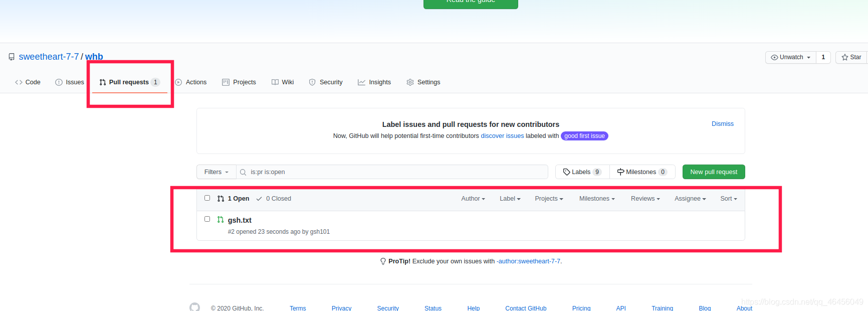The width and height of the screenshot is (868, 311).
Task: Switch to the Issues tab
Action: pyautogui.click(x=70, y=82)
